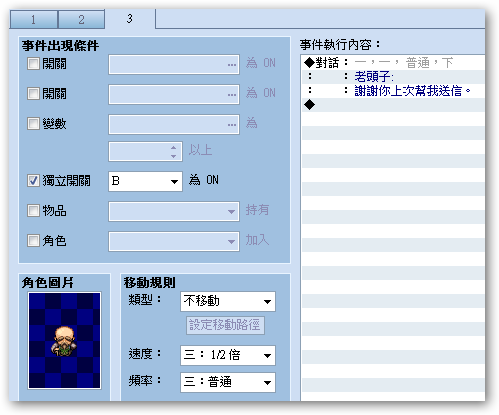Image resolution: width=499 pixels, height=415 pixels.
Task: Open the 類型 不移動 dropdown
Action: pyautogui.click(x=228, y=301)
